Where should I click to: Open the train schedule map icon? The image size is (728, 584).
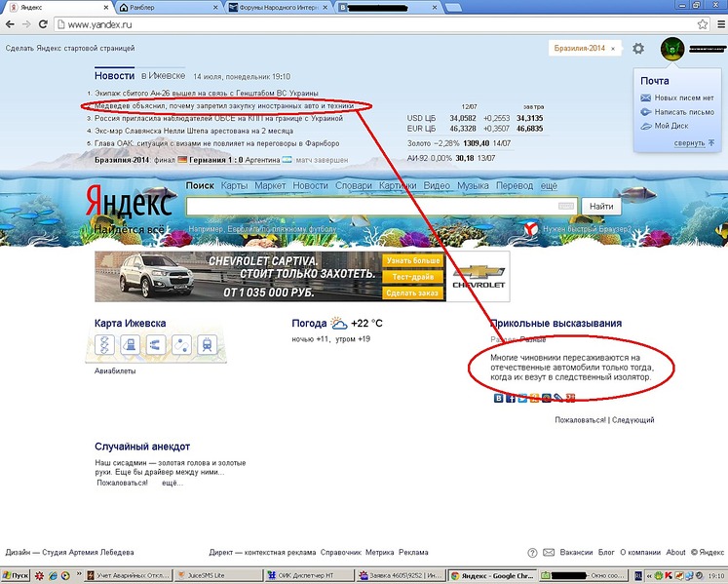(207, 345)
